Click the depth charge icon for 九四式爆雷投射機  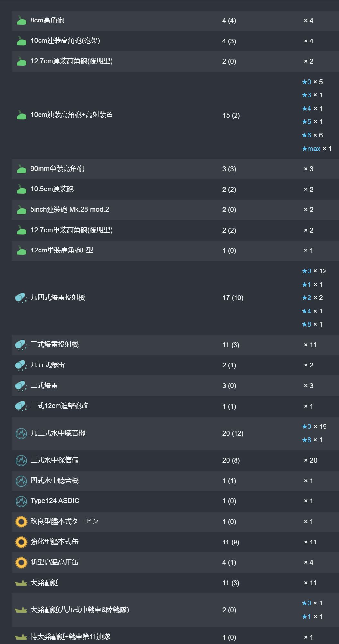21,298
